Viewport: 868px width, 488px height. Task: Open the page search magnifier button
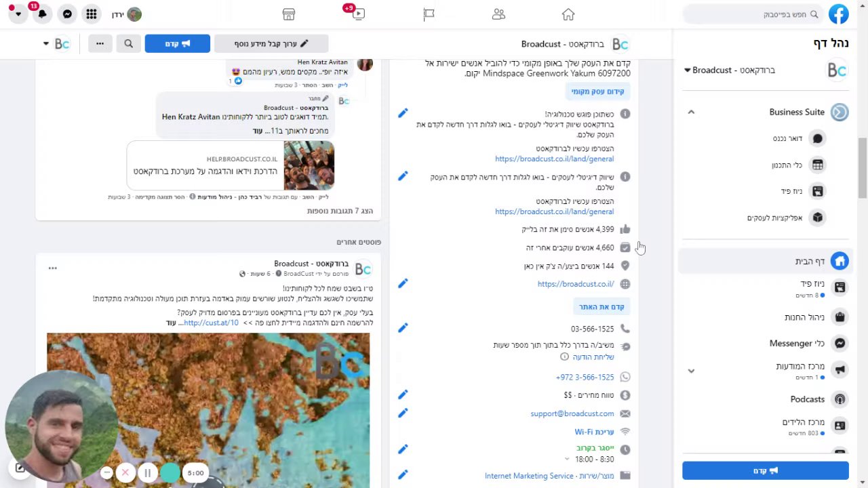[128, 43]
